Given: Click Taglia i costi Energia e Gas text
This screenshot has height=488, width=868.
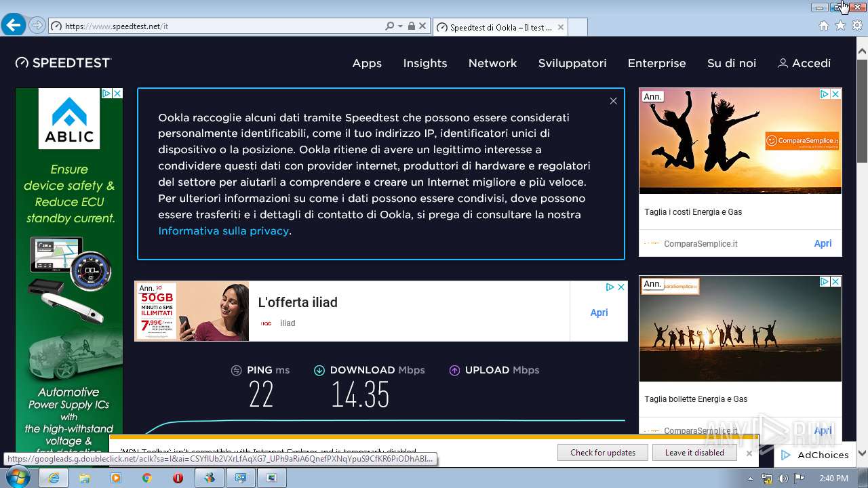Looking at the screenshot, I should (693, 212).
